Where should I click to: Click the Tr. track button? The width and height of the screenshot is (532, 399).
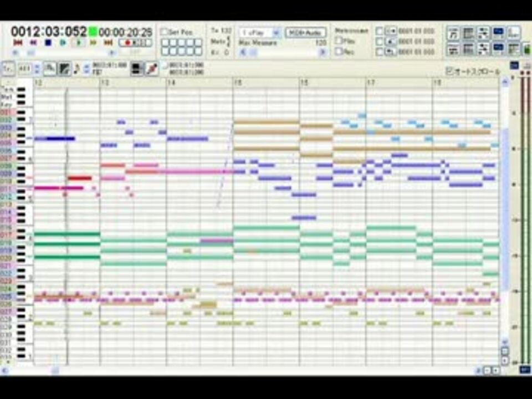[8, 69]
